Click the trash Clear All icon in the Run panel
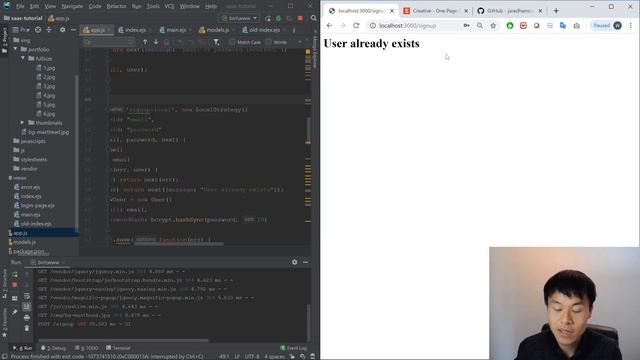640x360 pixels. pos(27,328)
